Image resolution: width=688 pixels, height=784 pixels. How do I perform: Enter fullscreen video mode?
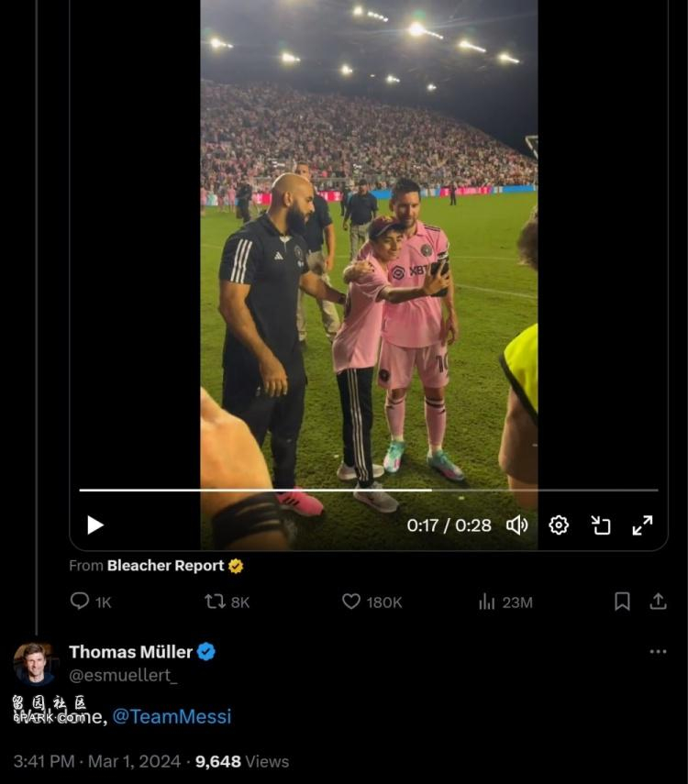pos(642,525)
